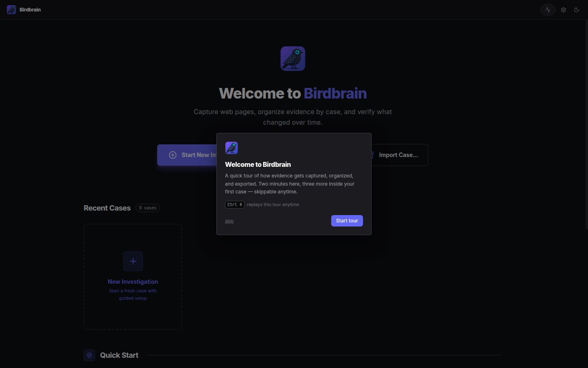Click the bird icon in the tour dialog

coord(232,148)
